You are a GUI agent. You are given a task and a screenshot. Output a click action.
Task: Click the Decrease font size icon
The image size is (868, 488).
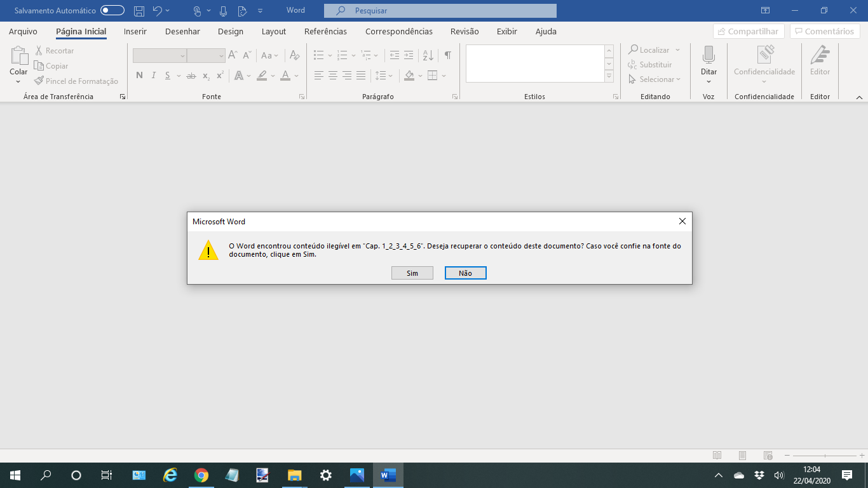(247, 55)
